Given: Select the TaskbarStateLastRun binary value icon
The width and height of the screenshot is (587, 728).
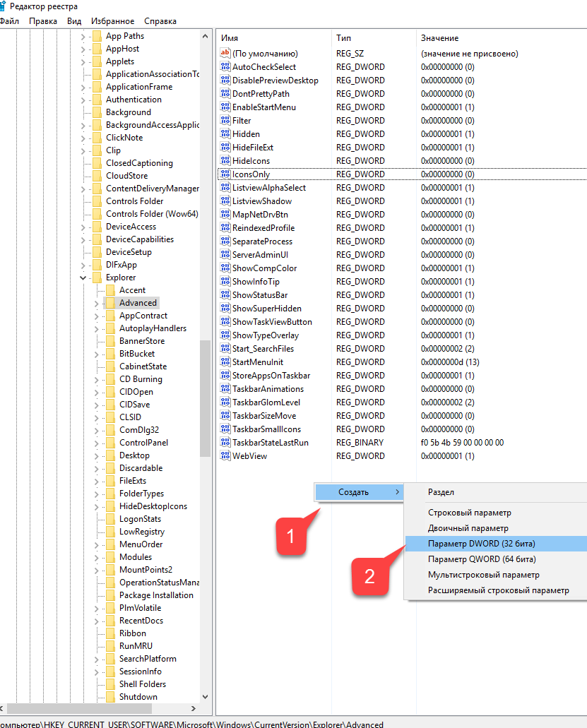Looking at the screenshot, I should pos(225,443).
